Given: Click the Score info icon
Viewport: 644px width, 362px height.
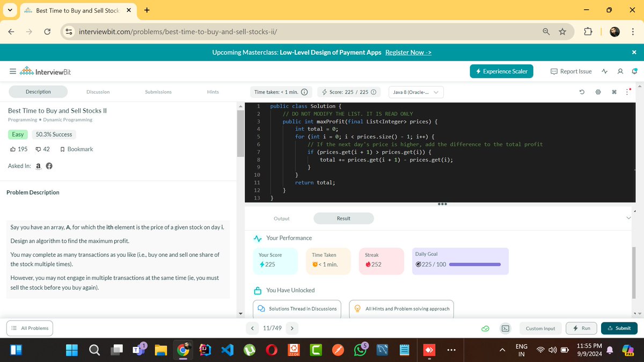Looking at the screenshot, I should coord(374,92).
